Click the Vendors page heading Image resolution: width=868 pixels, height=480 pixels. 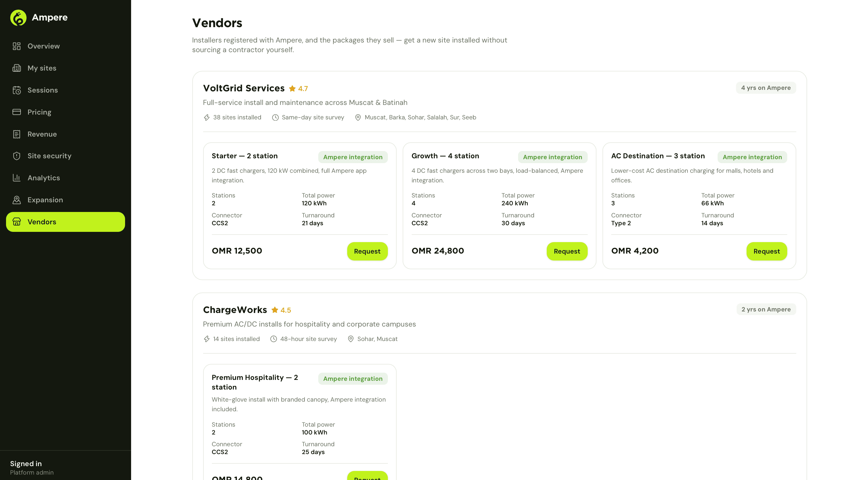tap(217, 23)
